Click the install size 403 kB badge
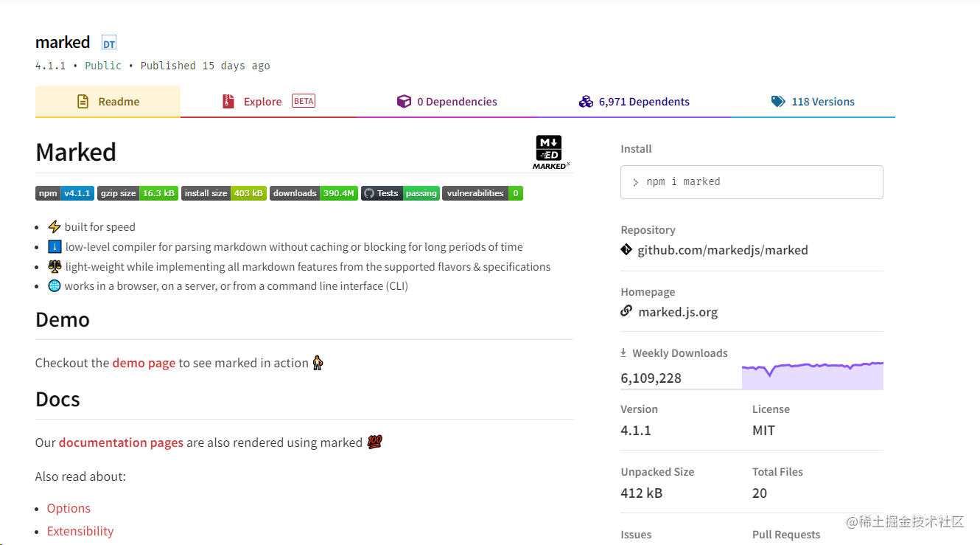 tap(224, 193)
